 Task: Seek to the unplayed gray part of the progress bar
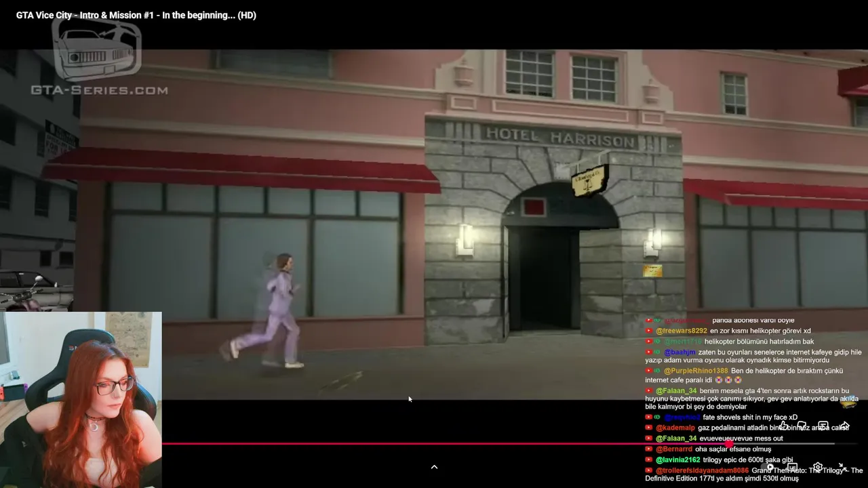pyautogui.click(x=783, y=444)
